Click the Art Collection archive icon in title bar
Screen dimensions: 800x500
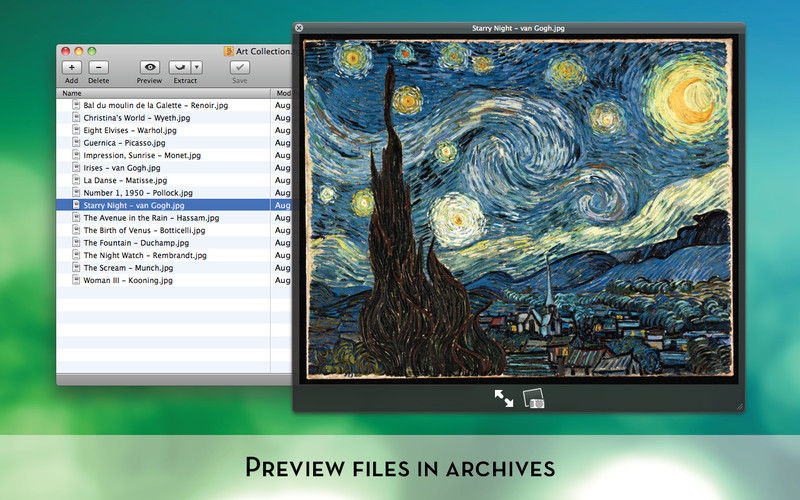click(x=229, y=51)
